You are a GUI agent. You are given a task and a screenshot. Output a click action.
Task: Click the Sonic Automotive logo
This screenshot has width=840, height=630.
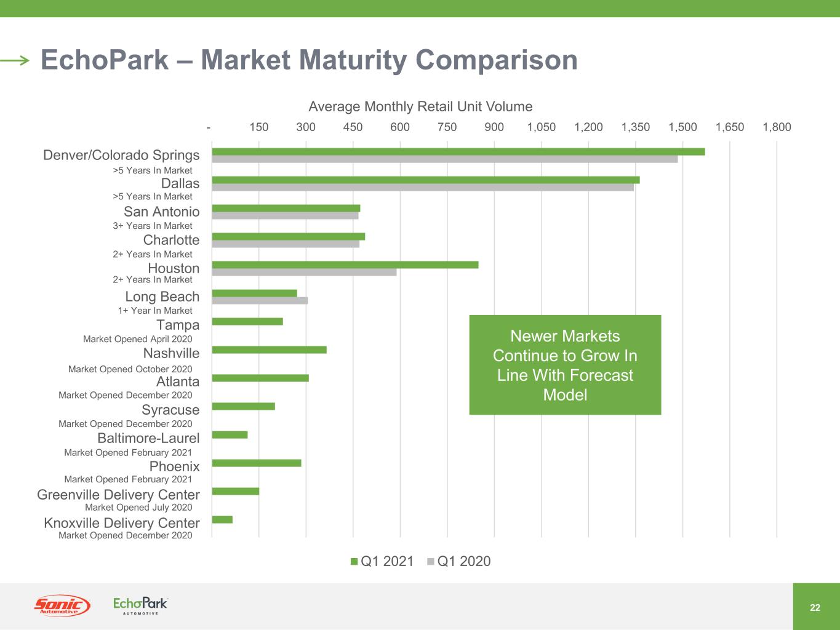click(x=62, y=606)
